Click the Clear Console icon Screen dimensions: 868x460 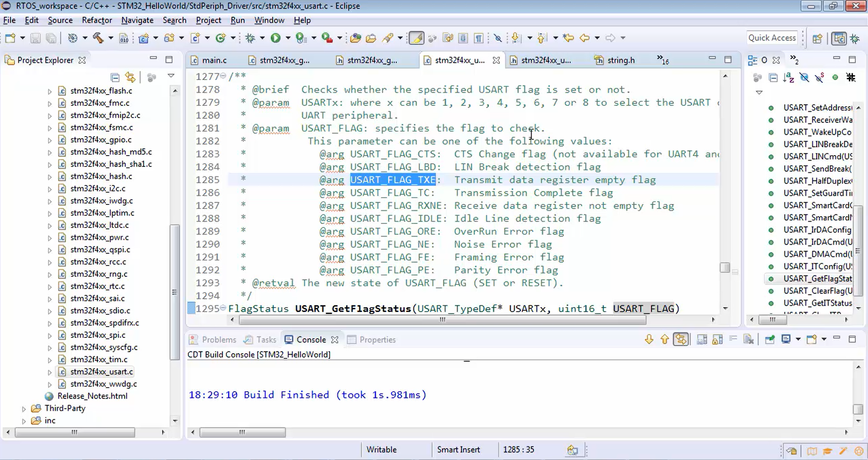pyautogui.click(x=748, y=339)
